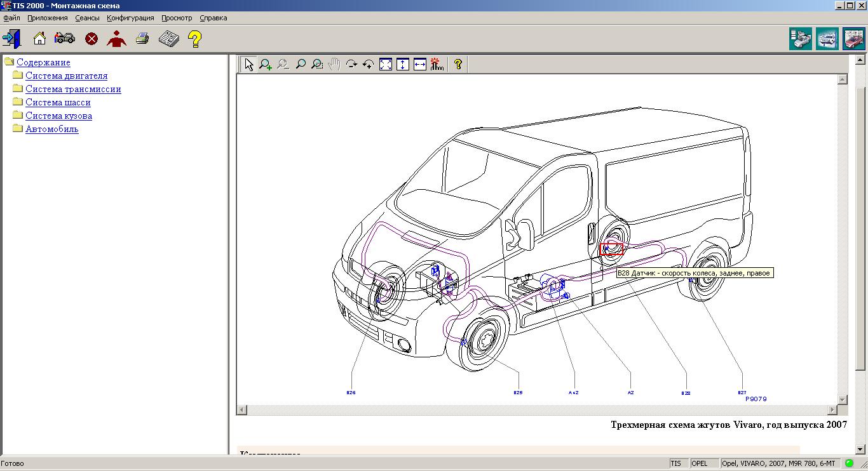The height and width of the screenshot is (471, 868).
Task: Select the arrow pointer tool
Action: (249, 64)
